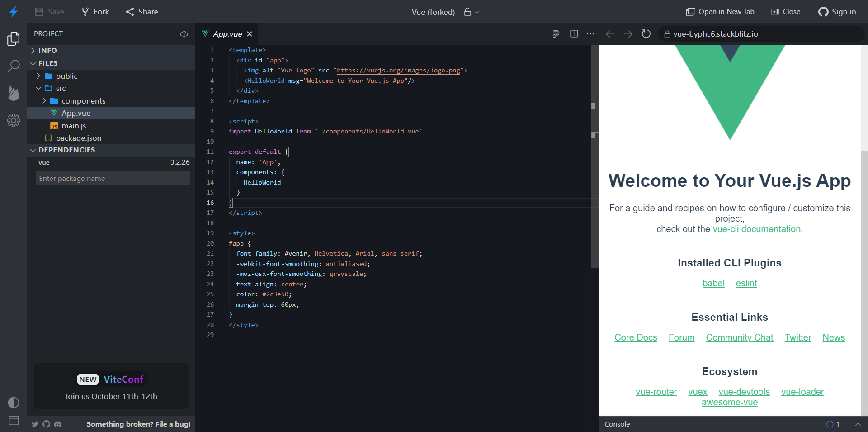Open the Settings gear in sidebar
Screen dimensions: 868x432
14,120
